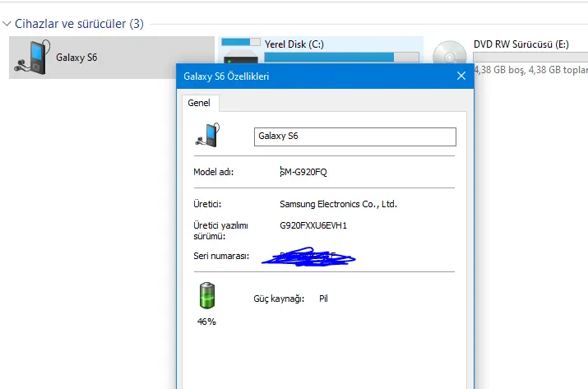Click the green battery icon
This screenshot has width=588, height=389.
pos(207,295)
